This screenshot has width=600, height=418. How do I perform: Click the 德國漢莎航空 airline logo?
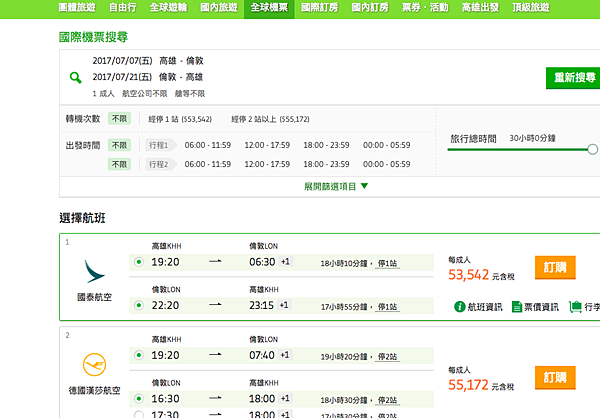tap(94, 365)
